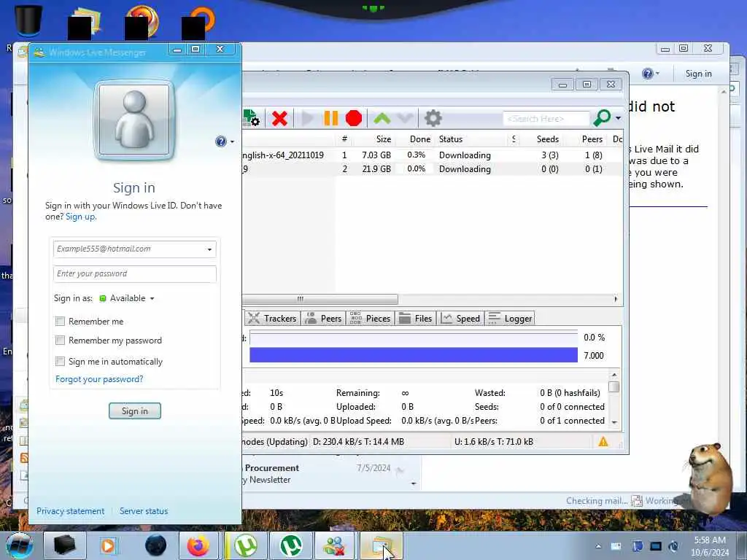Move torrent up with the green arrow
747x560 pixels.
[x=382, y=118]
